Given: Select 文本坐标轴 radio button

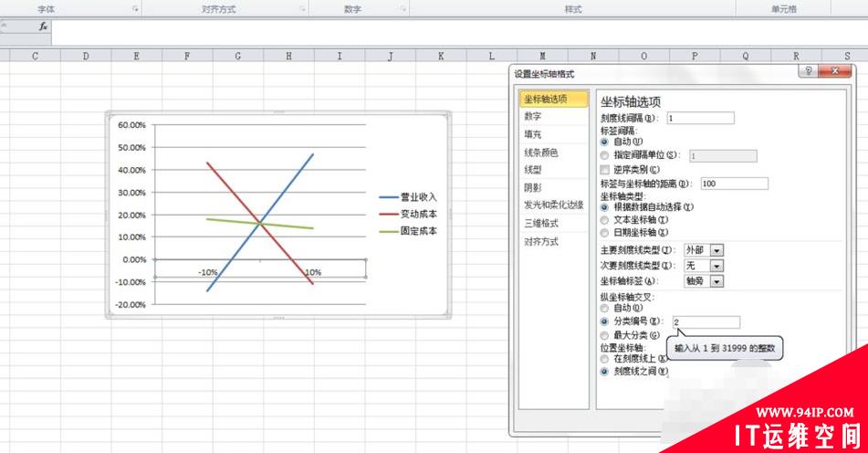Looking at the screenshot, I should [604, 220].
